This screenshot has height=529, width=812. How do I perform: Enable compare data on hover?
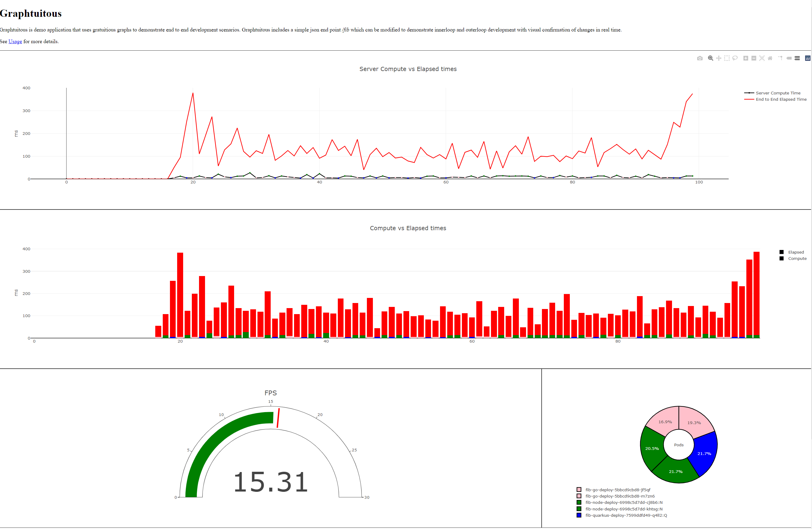click(x=797, y=58)
